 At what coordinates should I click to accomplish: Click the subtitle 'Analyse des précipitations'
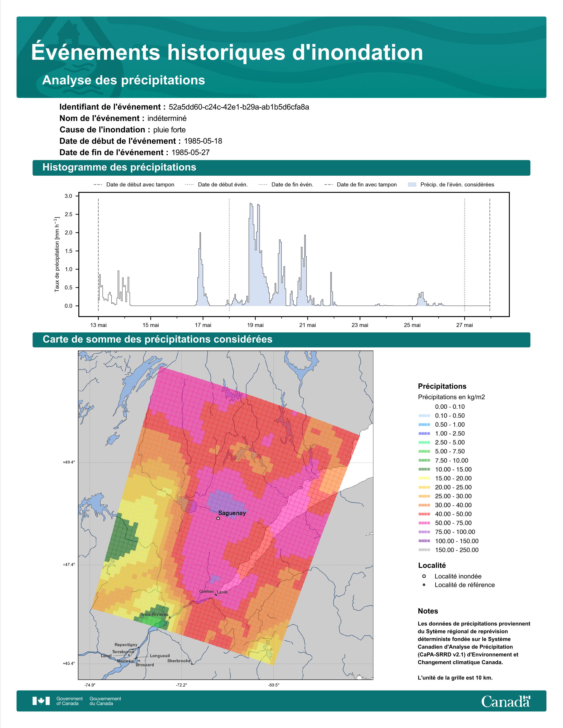(123, 80)
